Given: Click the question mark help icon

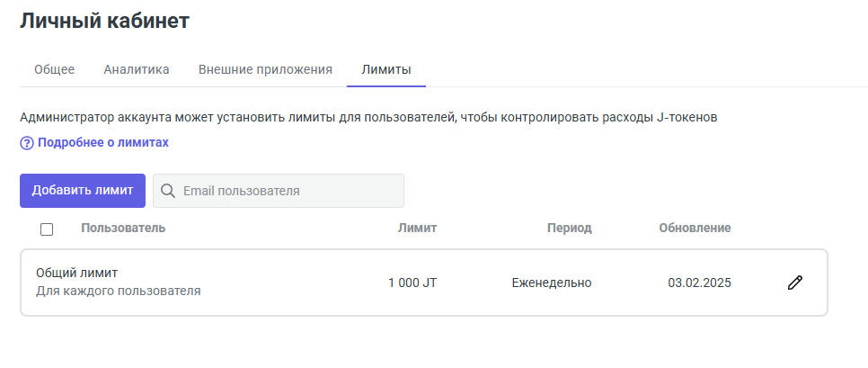Looking at the screenshot, I should [x=27, y=143].
